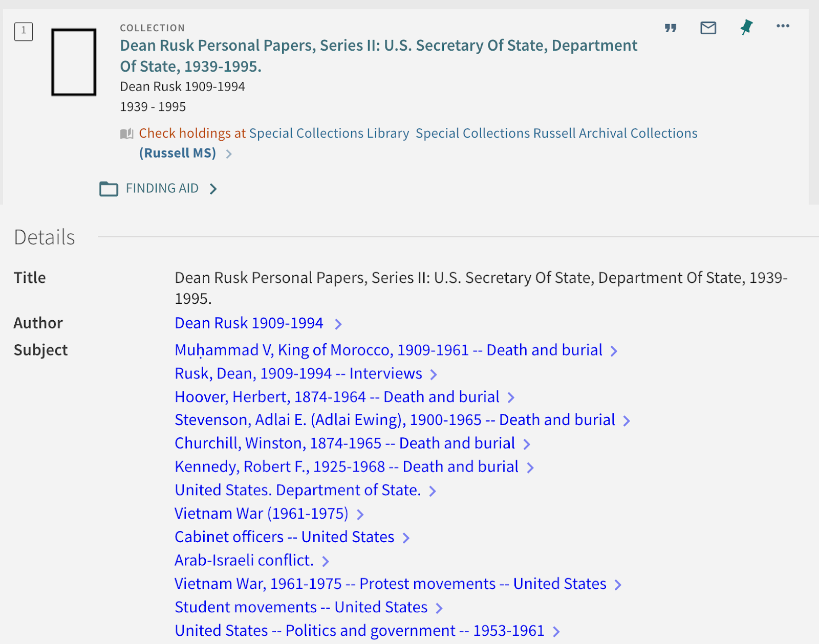Pin this record to favorites

(x=746, y=27)
